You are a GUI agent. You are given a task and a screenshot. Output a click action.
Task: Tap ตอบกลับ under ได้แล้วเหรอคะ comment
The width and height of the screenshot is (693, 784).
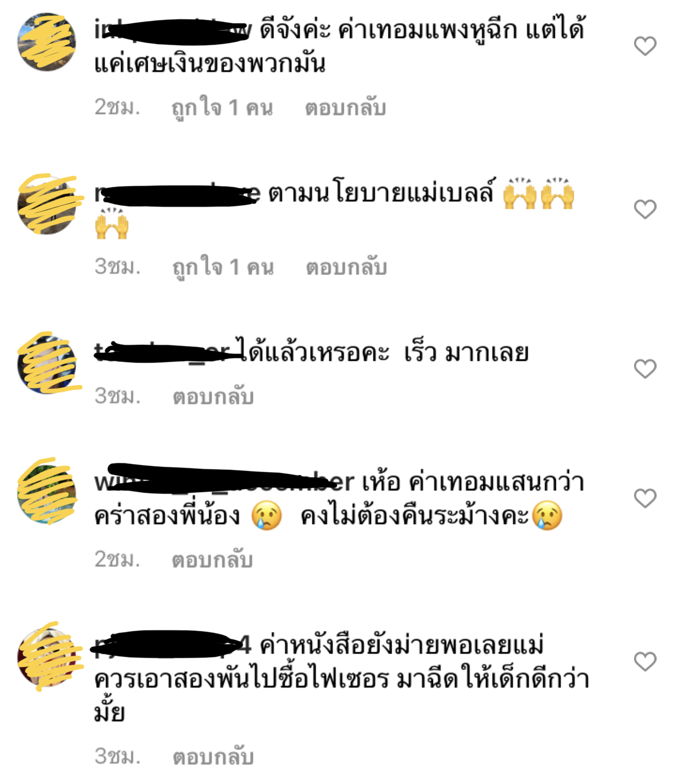click(x=213, y=396)
